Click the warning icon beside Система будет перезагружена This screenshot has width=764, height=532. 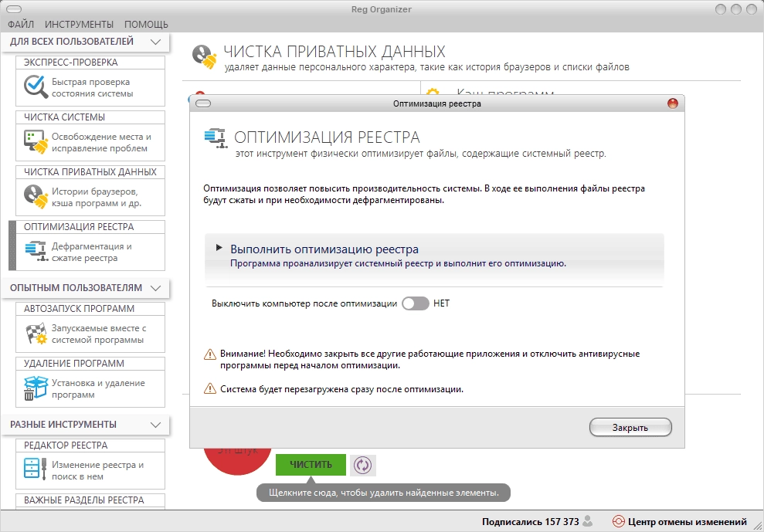pyautogui.click(x=209, y=389)
